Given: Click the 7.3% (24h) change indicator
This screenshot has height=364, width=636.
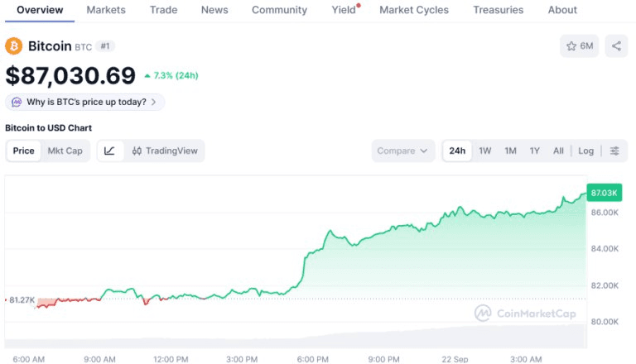Looking at the screenshot, I should (171, 75).
